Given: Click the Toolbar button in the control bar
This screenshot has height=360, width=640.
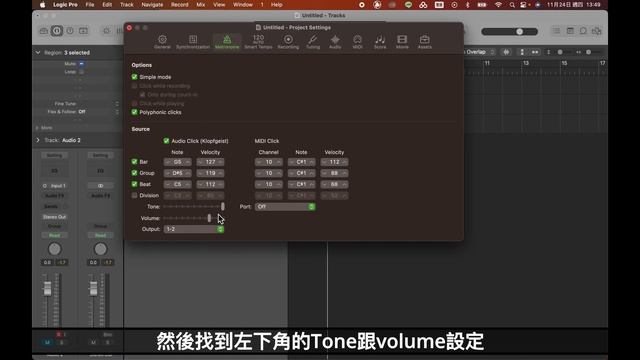Looking at the screenshot, I should tap(83, 31).
